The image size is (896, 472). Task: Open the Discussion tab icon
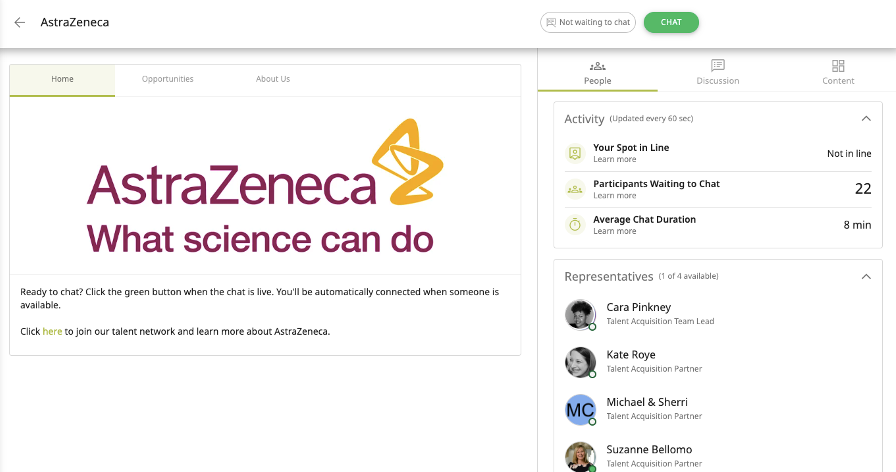(717, 66)
